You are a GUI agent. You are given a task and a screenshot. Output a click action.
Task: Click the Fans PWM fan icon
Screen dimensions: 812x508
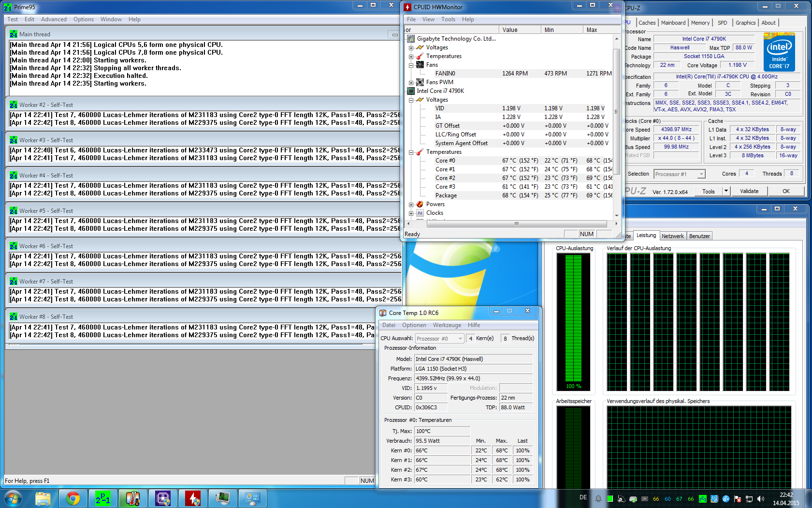point(420,82)
